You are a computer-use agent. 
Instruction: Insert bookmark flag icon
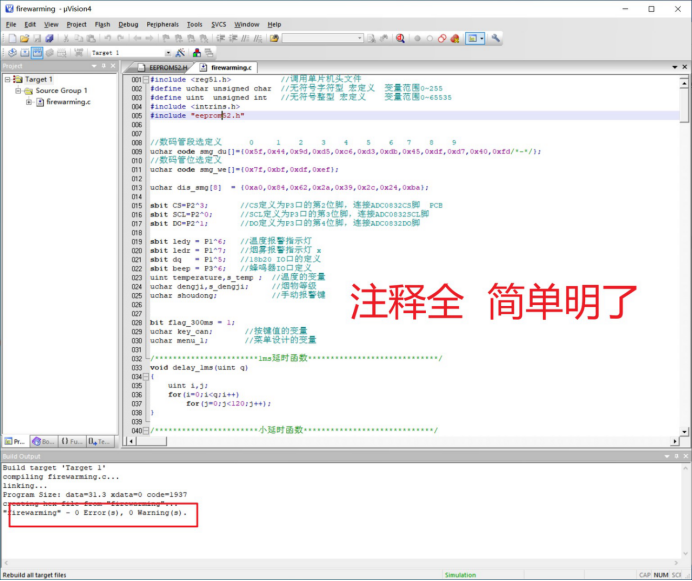click(166, 38)
